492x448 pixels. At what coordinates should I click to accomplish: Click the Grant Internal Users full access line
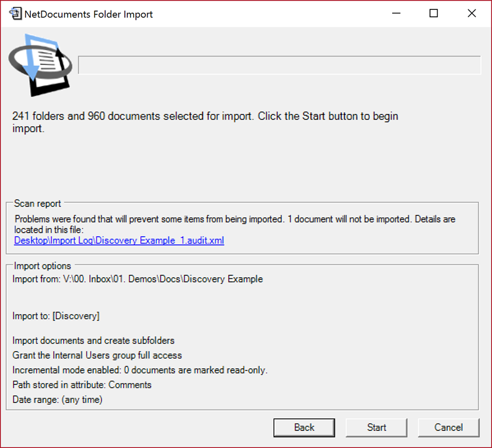pos(97,355)
